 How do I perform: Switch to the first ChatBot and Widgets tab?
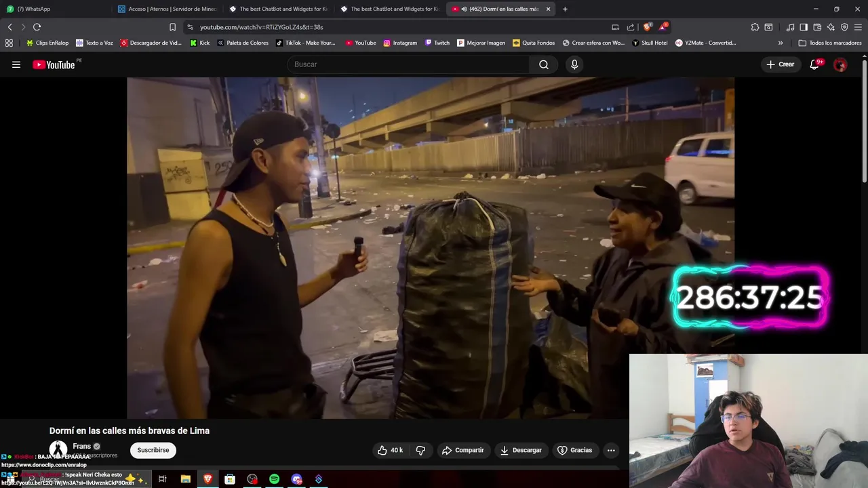[x=278, y=9]
